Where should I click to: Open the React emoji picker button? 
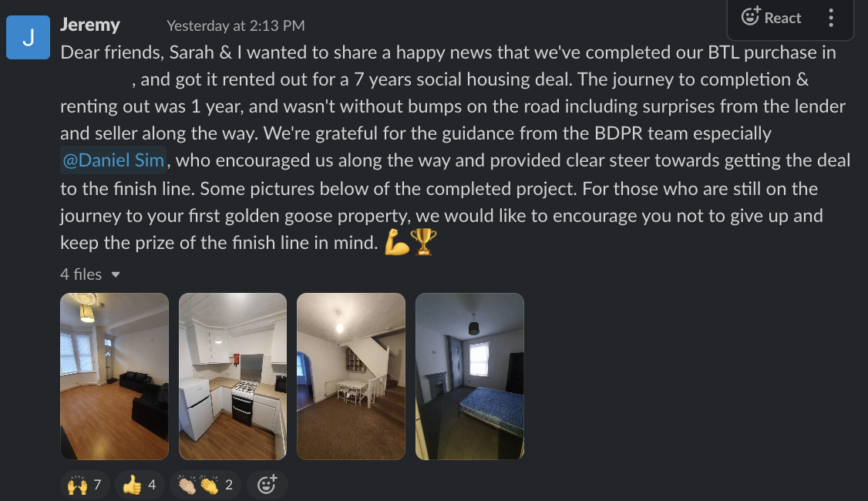tap(771, 17)
